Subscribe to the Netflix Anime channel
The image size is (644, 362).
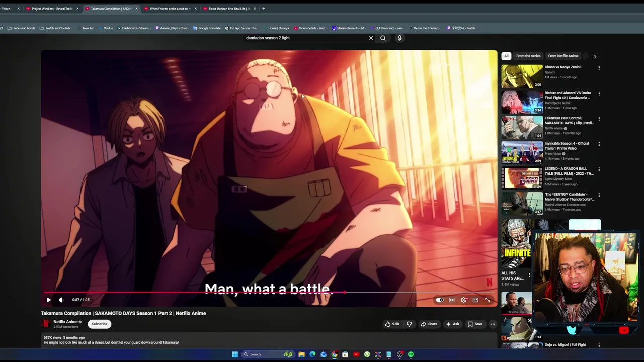pos(99,324)
